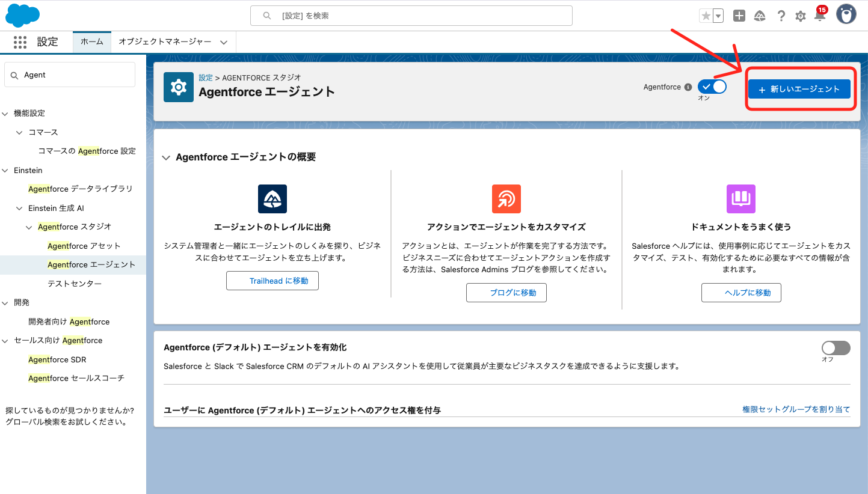Open the App Launcher grid icon
This screenshot has width=868, height=494.
[x=20, y=42]
